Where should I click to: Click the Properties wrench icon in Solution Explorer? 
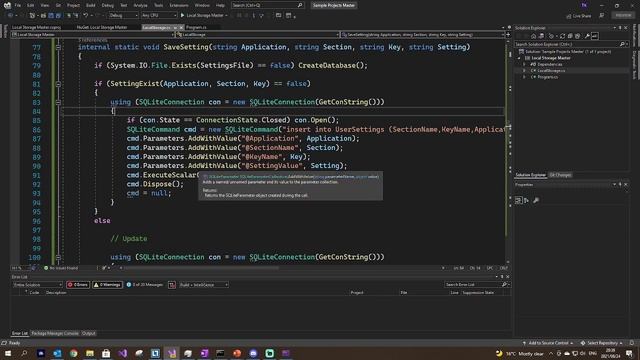[587, 36]
